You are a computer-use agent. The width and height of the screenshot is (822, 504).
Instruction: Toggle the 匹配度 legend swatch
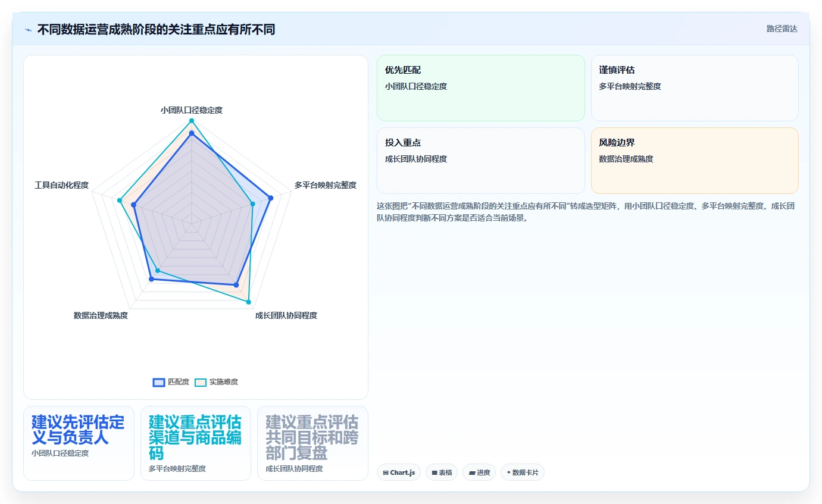pyautogui.click(x=159, y=382)
